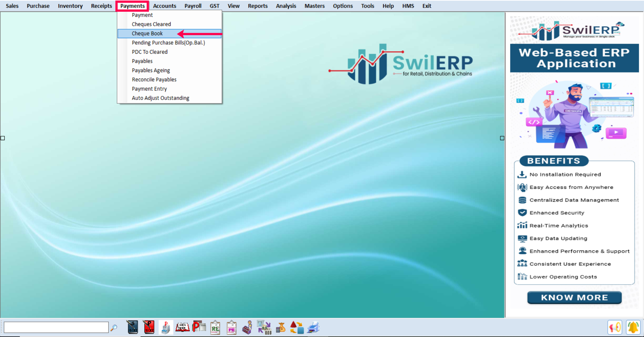Click the Payments menu header

(133, 6)
